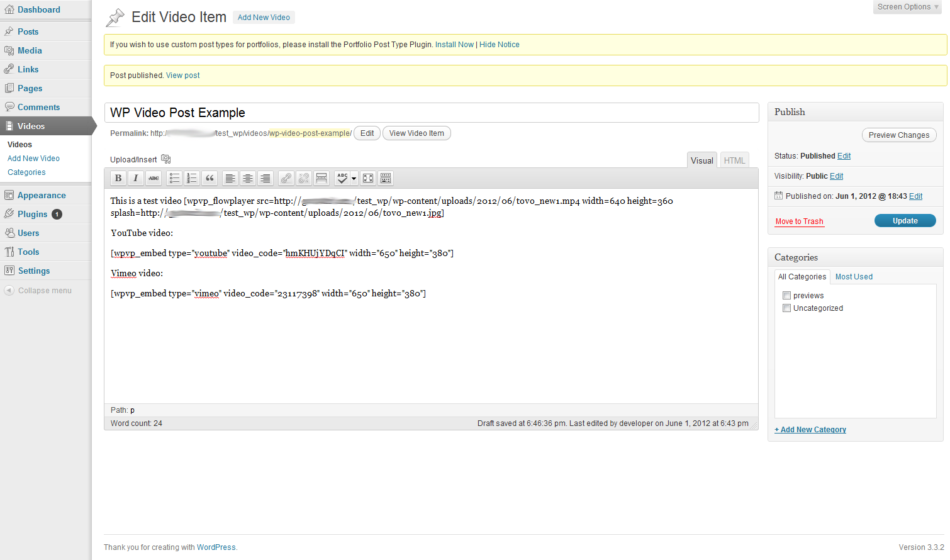
Task: Check the previews category checkbox
Action: coord(786,295)
